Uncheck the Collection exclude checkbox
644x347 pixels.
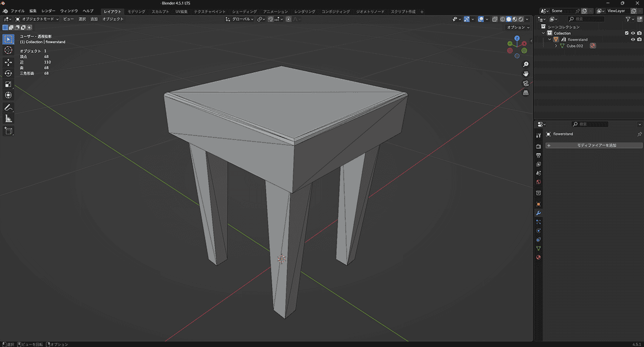click(626, 33)
